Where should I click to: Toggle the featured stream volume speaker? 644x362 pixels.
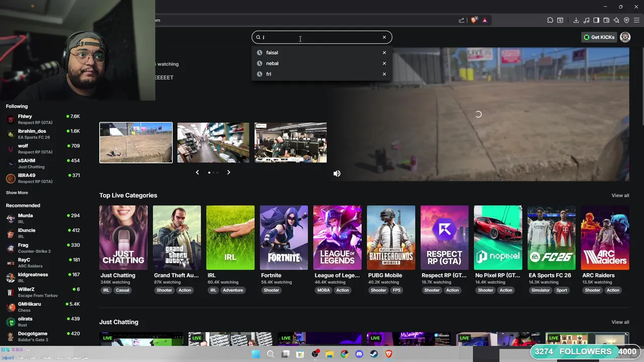click(x=337, y=173)
